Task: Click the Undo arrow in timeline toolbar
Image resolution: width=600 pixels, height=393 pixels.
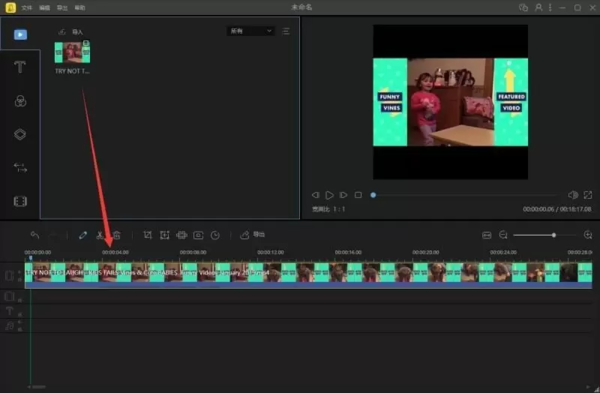Action: (x=35, y=235)
